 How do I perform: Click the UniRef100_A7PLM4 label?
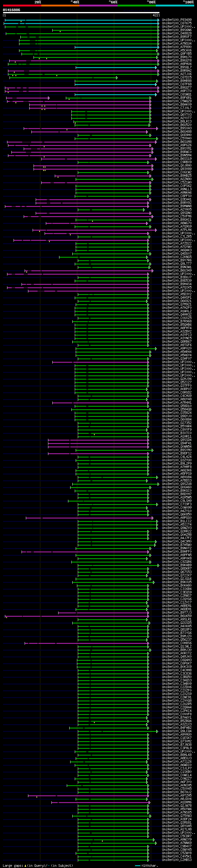coord(177,230)
